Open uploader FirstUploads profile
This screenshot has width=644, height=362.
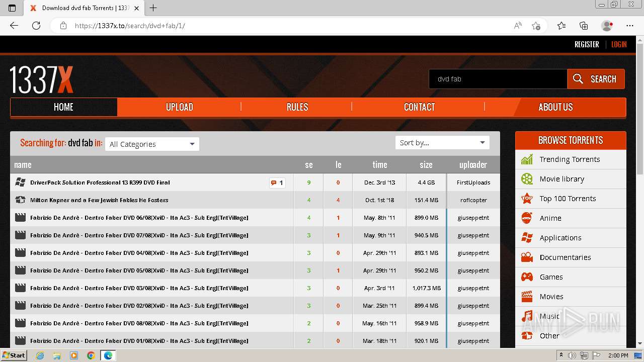tap(473, 183)
